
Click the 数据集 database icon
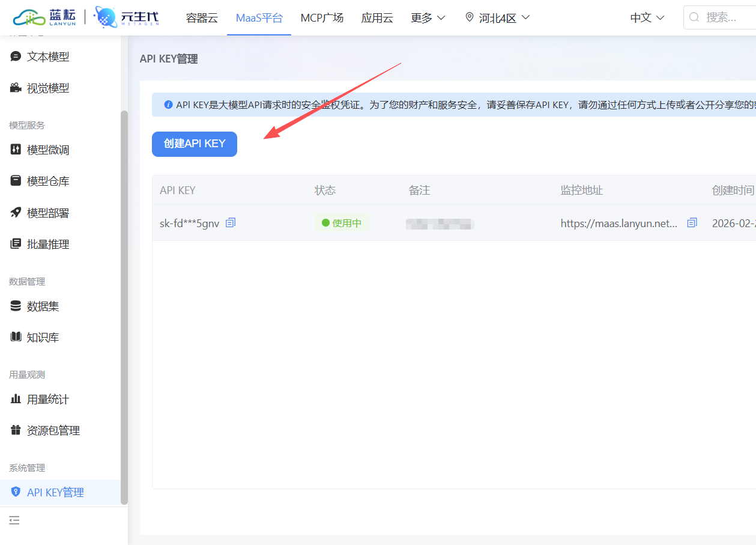click(x=16, y=306)
